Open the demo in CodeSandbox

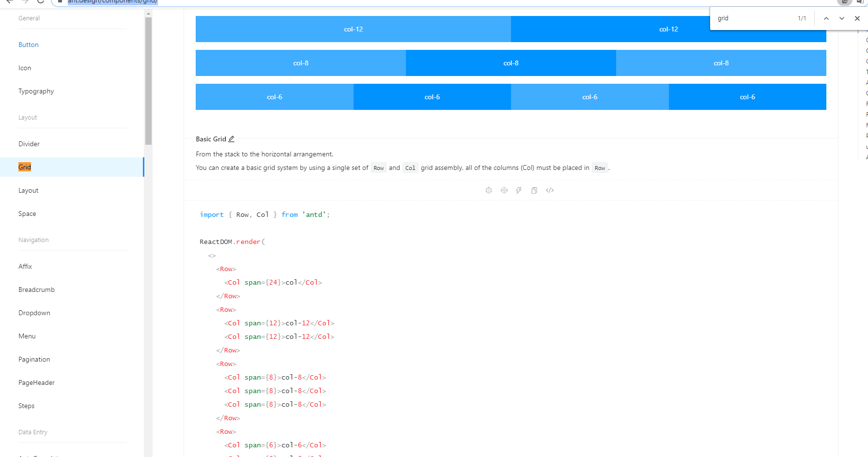[x=489, y=190]
